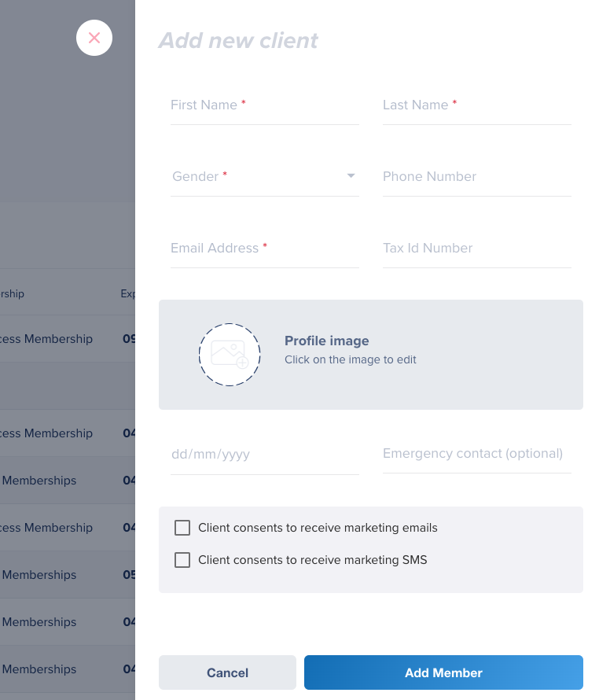
Task: Enable marketing SMS consent checkbox
Action: point(182,560)
